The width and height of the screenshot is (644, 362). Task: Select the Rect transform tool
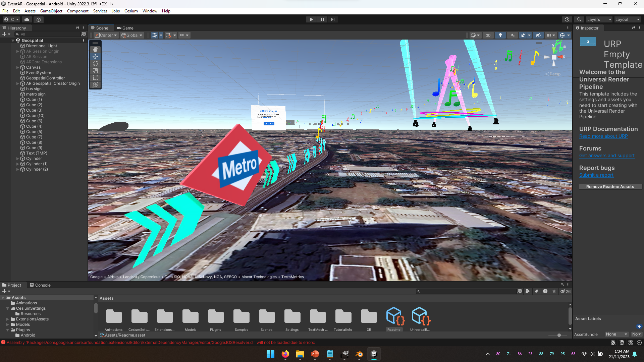[x=95, y=78]
